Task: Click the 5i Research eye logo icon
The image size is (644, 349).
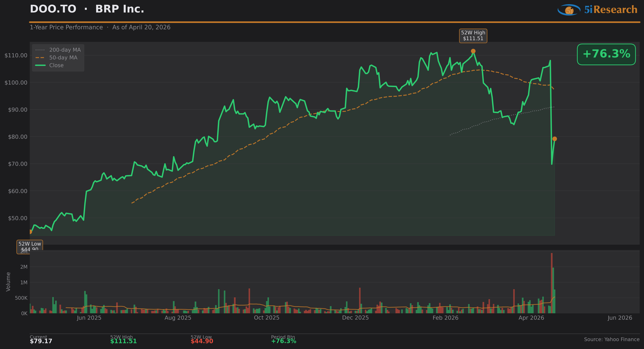Action: [x=569, y=10]
